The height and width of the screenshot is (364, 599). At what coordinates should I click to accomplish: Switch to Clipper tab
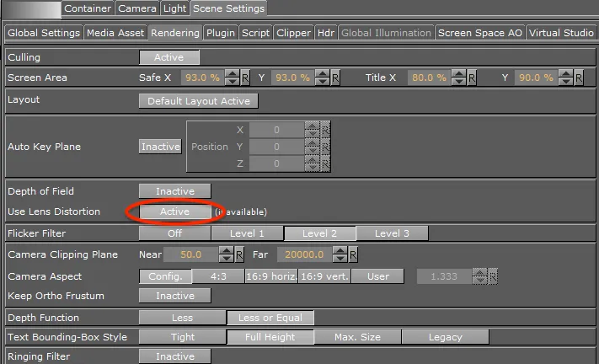293,33
